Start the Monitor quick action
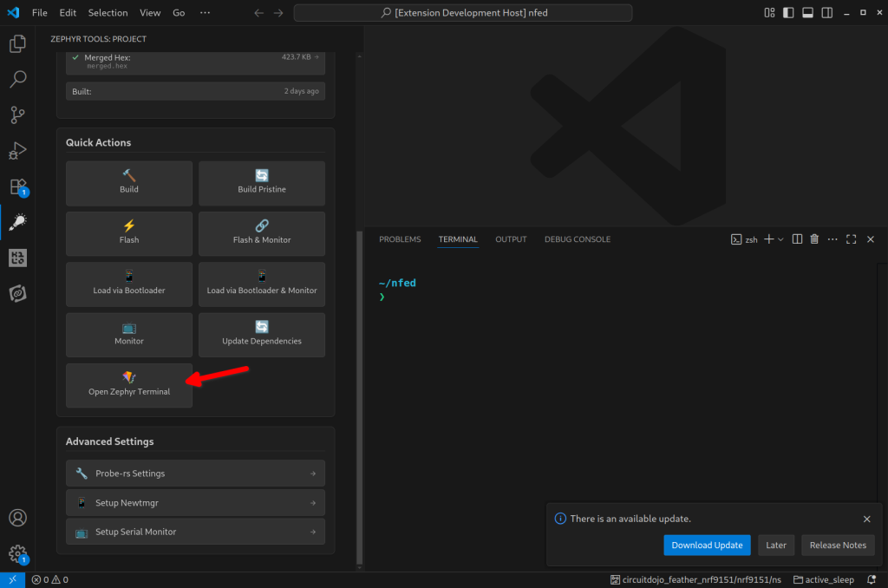This screenshot has height=588, width=888. tap(129, 335)
